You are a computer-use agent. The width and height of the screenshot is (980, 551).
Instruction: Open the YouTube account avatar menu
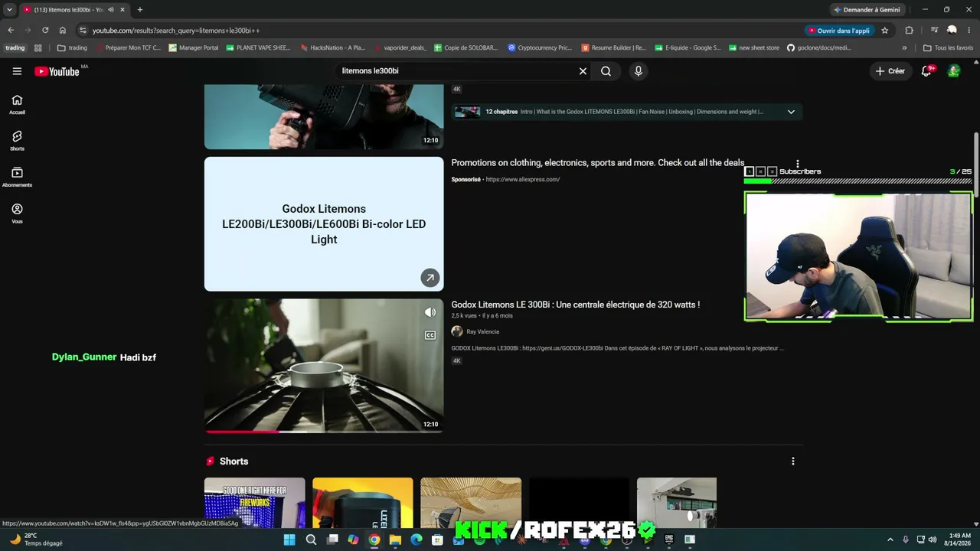954,71
